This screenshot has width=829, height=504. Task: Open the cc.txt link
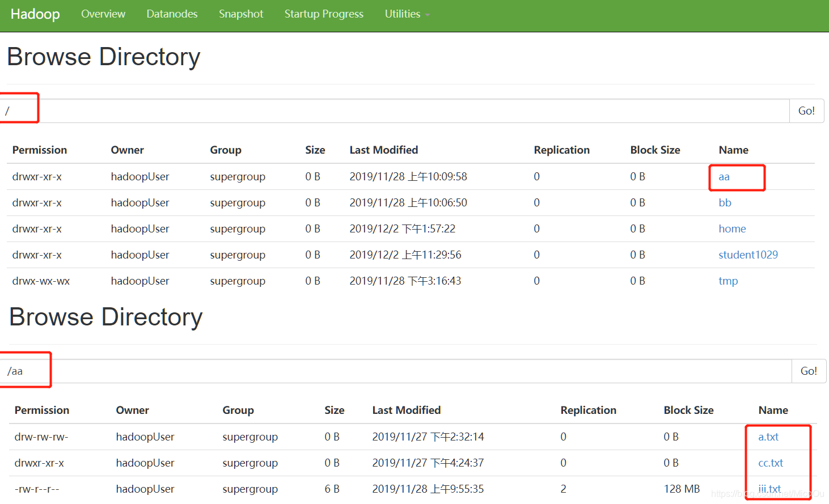click(771, 463)
